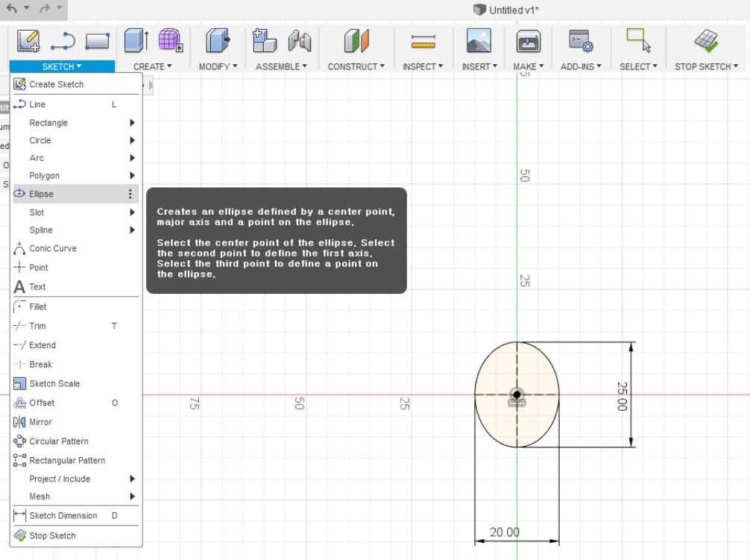Click the 3D Print icon under Make

[529, 40]
